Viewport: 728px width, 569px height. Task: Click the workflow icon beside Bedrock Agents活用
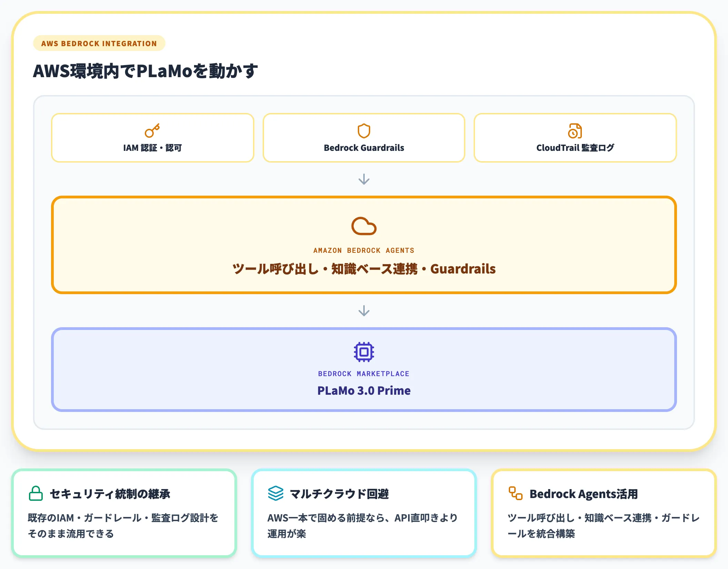515,493
